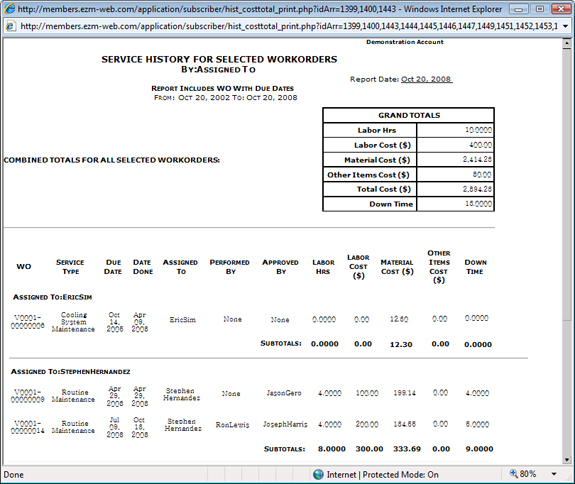Click the vertical scrollbar thumb
Screen dimensions: 575x484
567,183
